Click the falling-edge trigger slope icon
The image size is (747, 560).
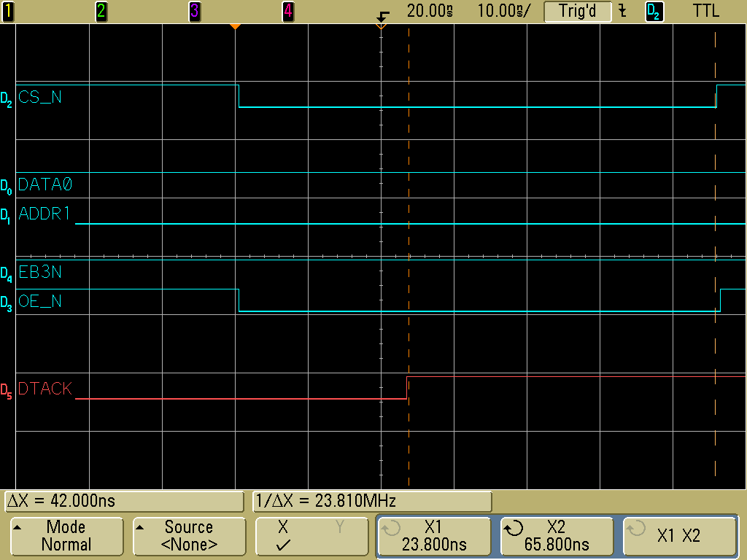pyautogui.click(x=622, y=11)
